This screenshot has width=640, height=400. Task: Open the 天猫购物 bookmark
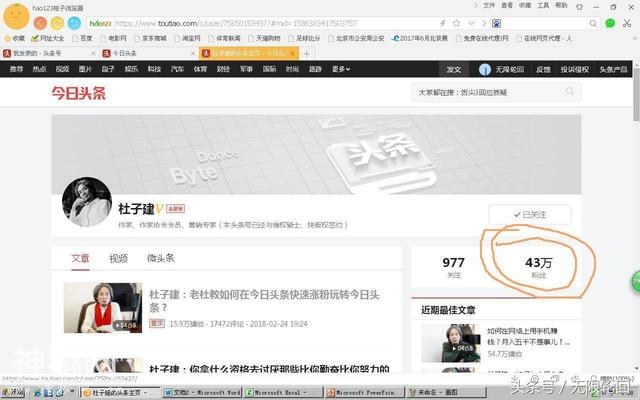pos(264,38)
